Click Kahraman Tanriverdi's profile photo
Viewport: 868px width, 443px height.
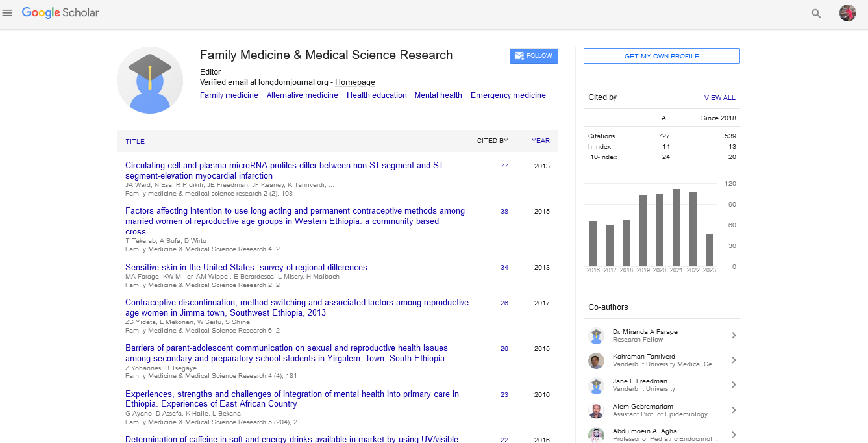coord(596,361)
